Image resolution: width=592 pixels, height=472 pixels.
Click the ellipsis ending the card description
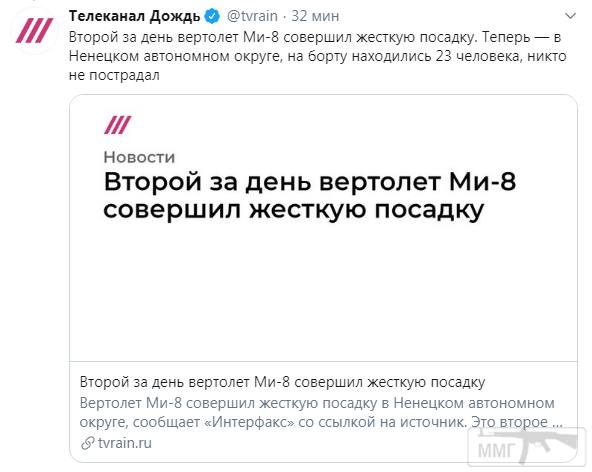click(x=557, y=422)
